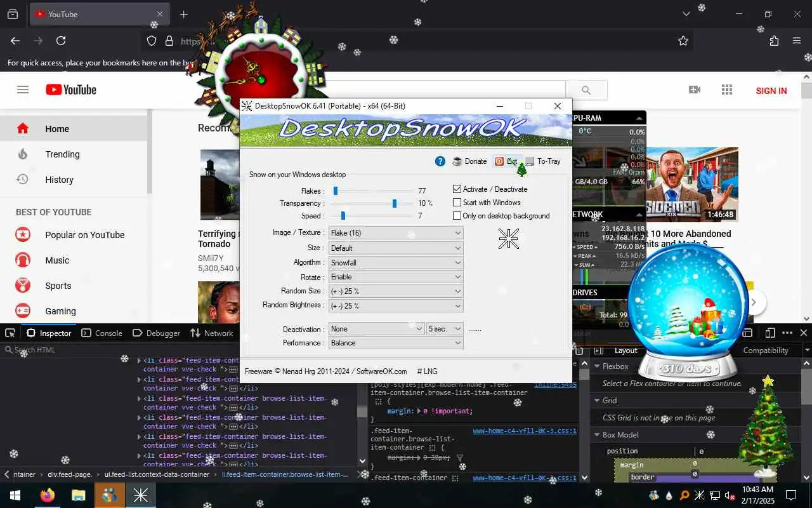Open the list all tabs chevron in Firefox
Image resolution: width=812 pixels, height=508 pixels.
[686, 14]
